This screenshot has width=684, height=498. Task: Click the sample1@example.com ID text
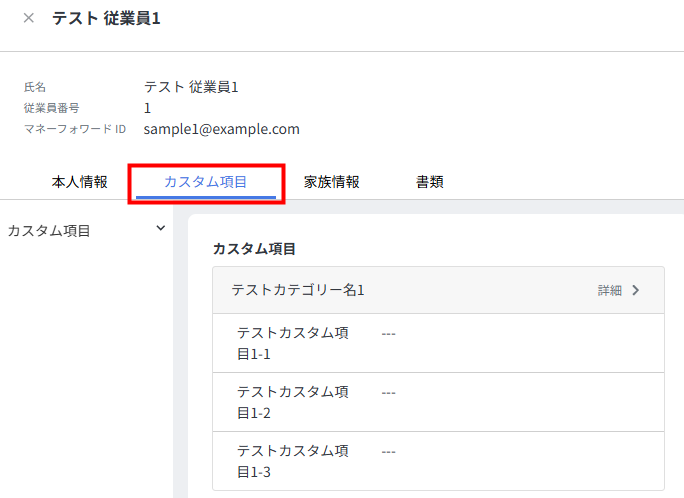[221, 129]
